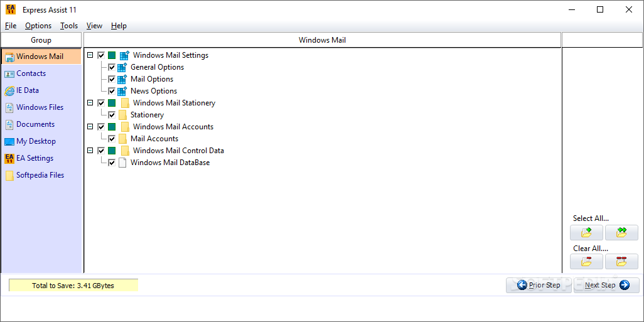Collapse the Windows Mail Accounts node

pos(90,127)
